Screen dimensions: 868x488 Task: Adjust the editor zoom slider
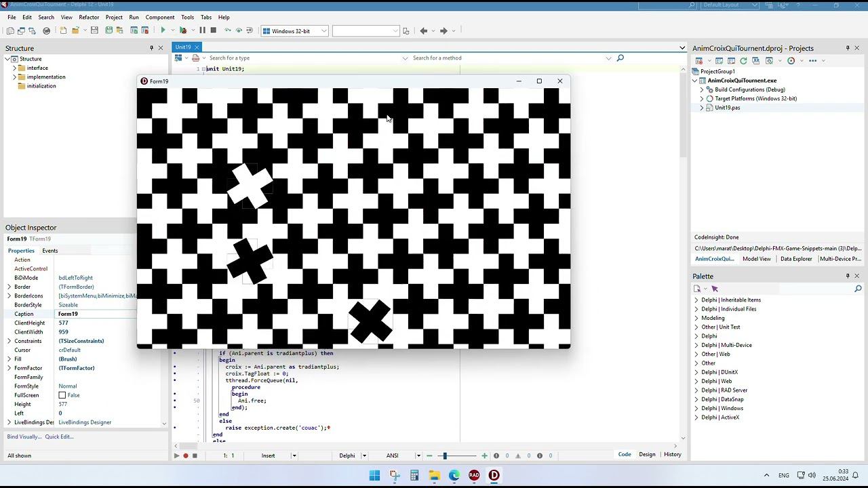click(444, 455)
